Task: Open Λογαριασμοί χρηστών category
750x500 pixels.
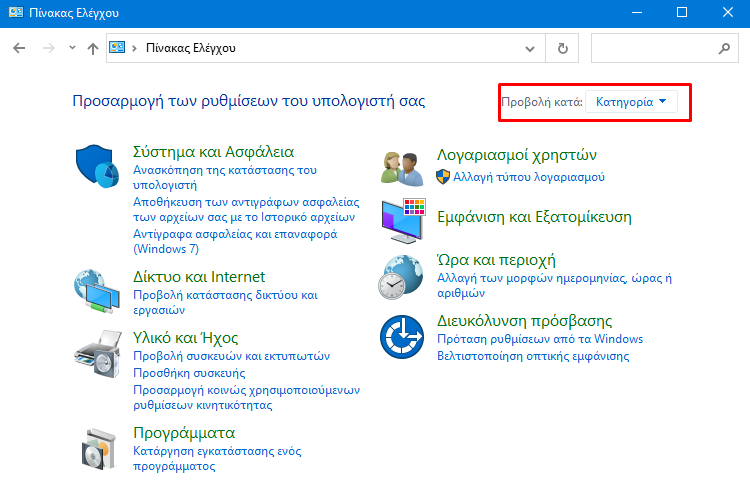Action: pos(517,155)
